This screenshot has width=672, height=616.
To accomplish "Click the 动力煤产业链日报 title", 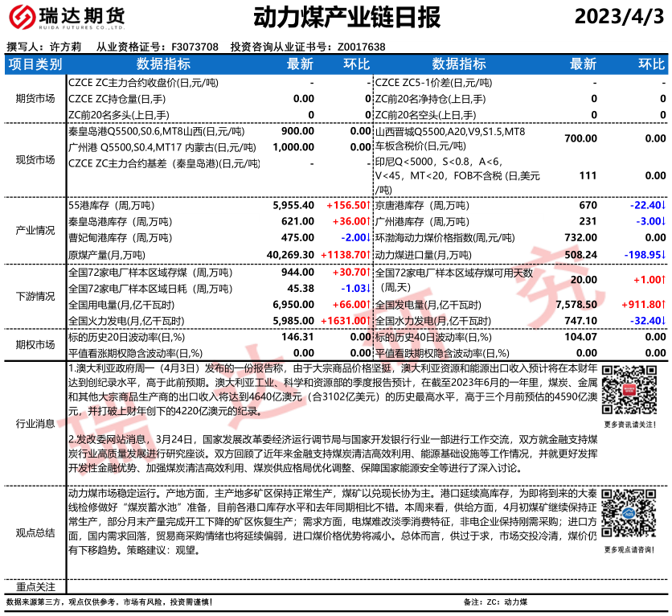I will pyautogui.click(x=334, y=17).
